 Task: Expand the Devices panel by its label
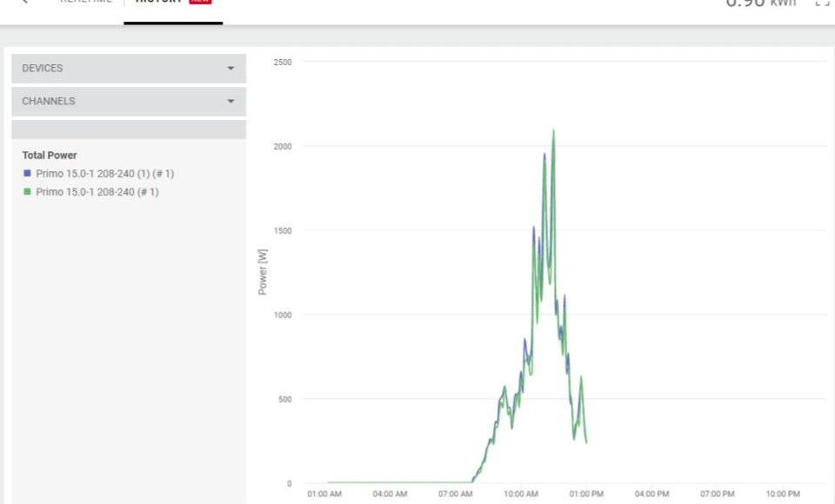point(43,69)
